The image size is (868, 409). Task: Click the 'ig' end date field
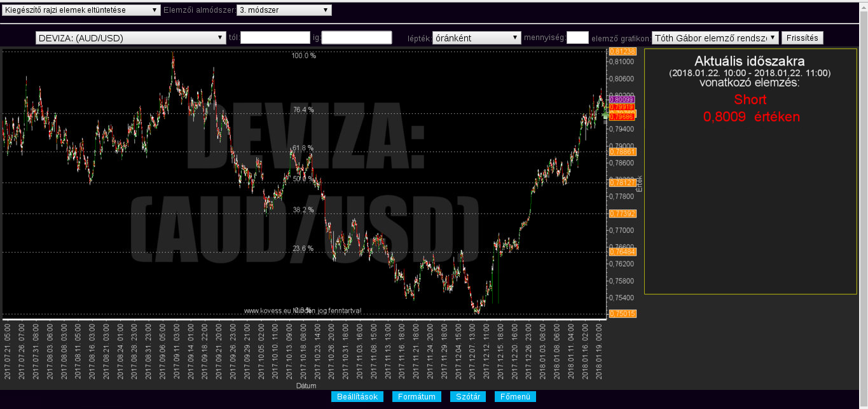[x=357, y=38]
